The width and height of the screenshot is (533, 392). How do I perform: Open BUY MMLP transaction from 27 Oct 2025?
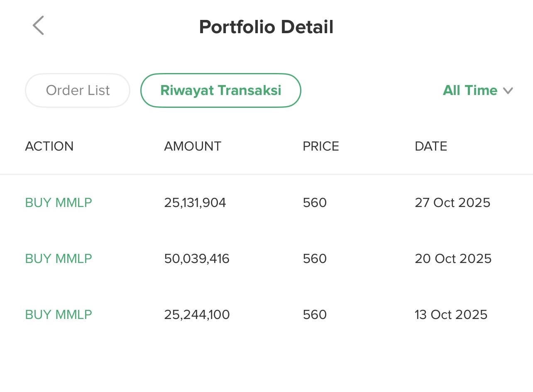click(59, 203)
